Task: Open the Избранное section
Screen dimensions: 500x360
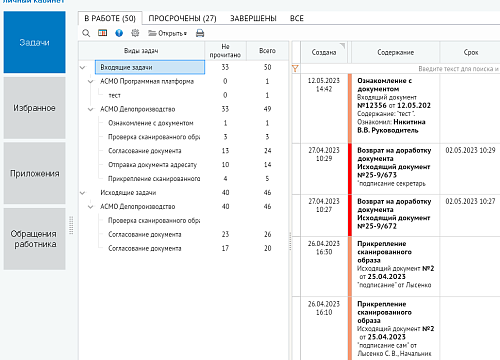Action: tap(34, 108)
